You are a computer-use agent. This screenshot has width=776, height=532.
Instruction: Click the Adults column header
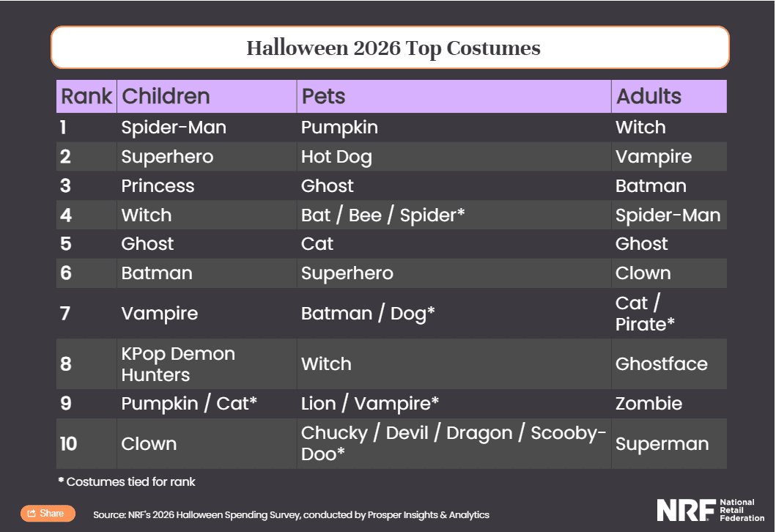[669, 97]
